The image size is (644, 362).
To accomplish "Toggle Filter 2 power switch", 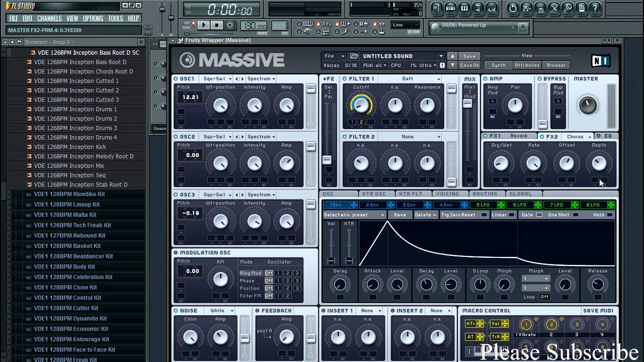I will click(345, 137).
